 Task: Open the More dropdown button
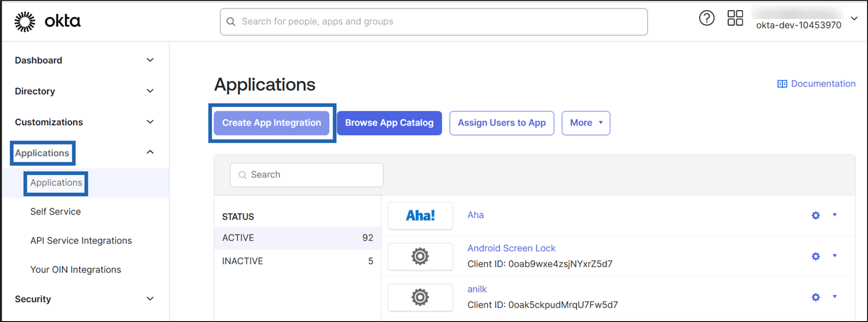pyautogui.click(x=586, y=123)
